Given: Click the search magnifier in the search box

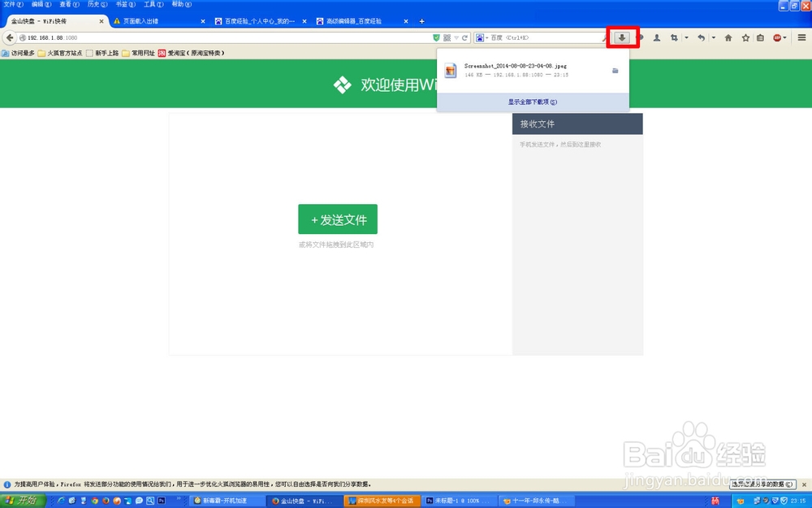Looking at the screenshot, I should point(604,38).
